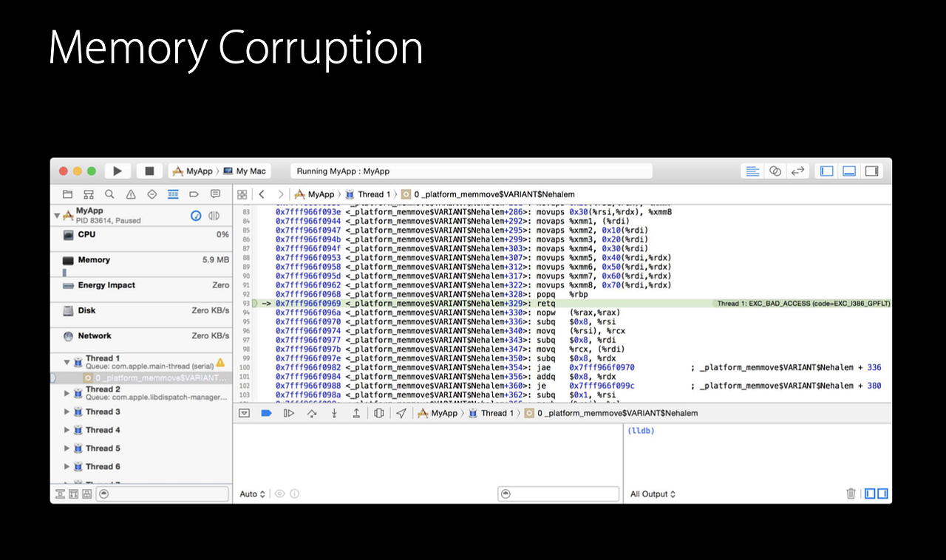Open the Auto variables view dropdown
The image size is (946, 560).
251,494
